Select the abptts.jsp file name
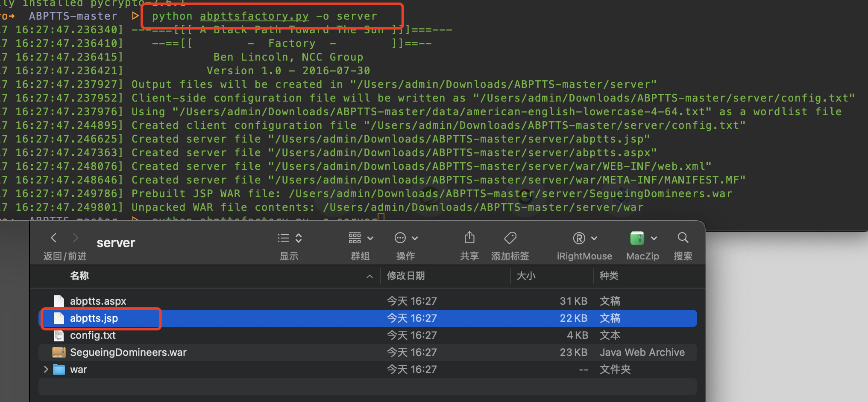Screen dimensions: 868x402 click(x=94, y=318)
